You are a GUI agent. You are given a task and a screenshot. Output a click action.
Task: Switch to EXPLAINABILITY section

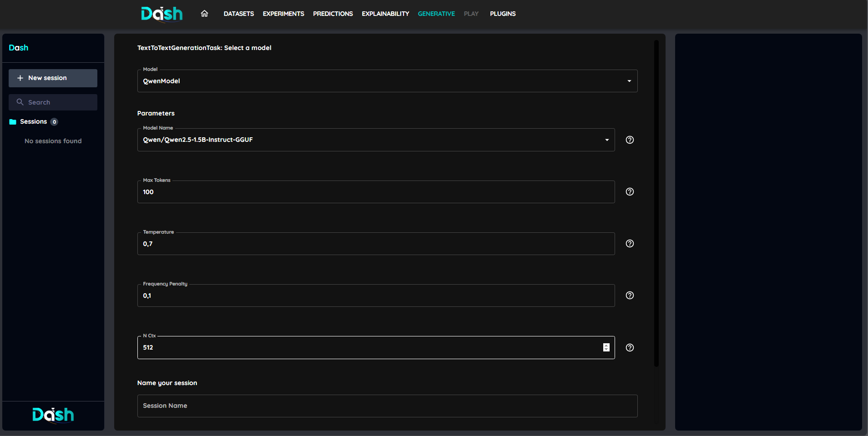point(385,14)
